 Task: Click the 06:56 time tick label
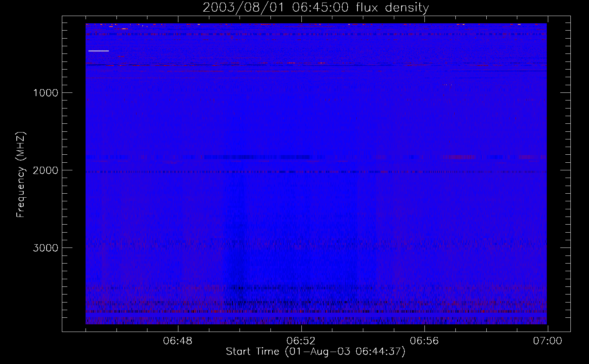tap(424, 341)
